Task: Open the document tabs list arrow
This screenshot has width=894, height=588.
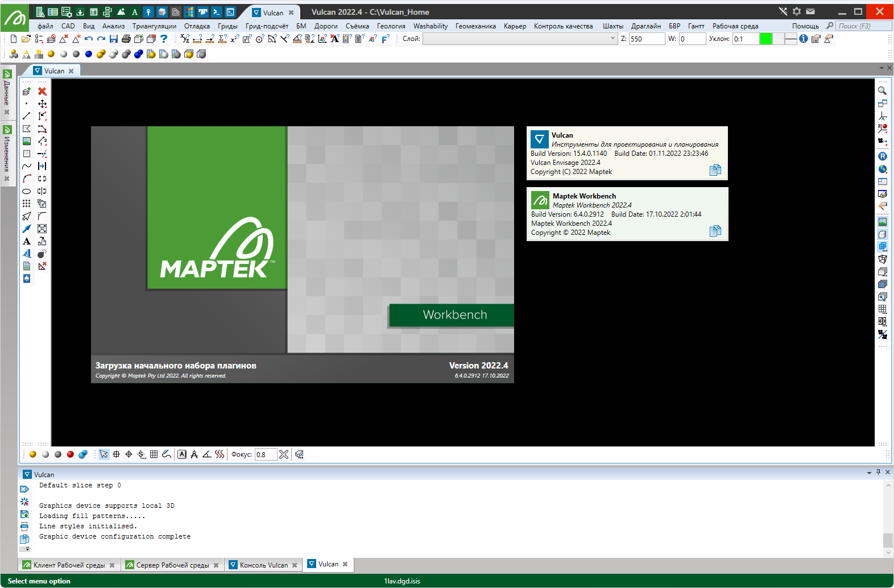Action: [x=881, y=68]
